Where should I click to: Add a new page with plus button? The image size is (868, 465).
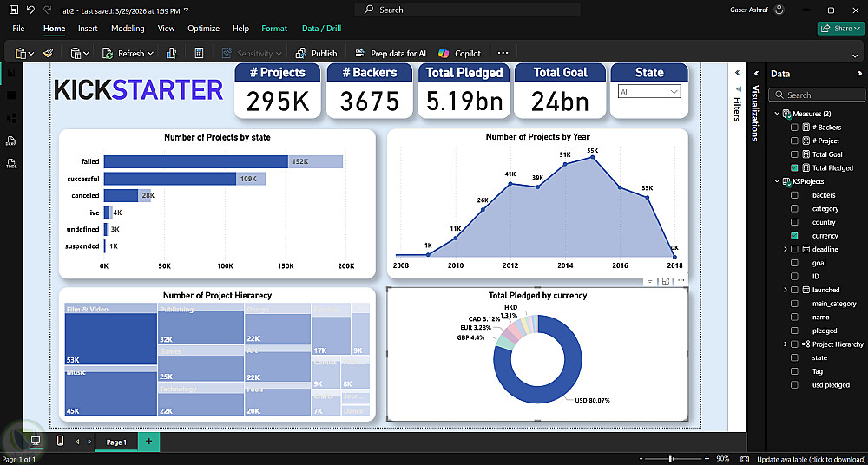point(148,442)
